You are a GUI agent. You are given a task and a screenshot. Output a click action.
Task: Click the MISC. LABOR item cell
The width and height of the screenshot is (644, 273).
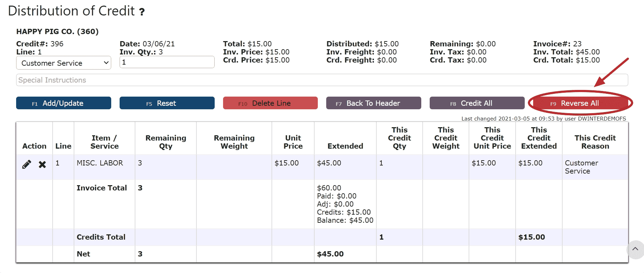(100, 163)
